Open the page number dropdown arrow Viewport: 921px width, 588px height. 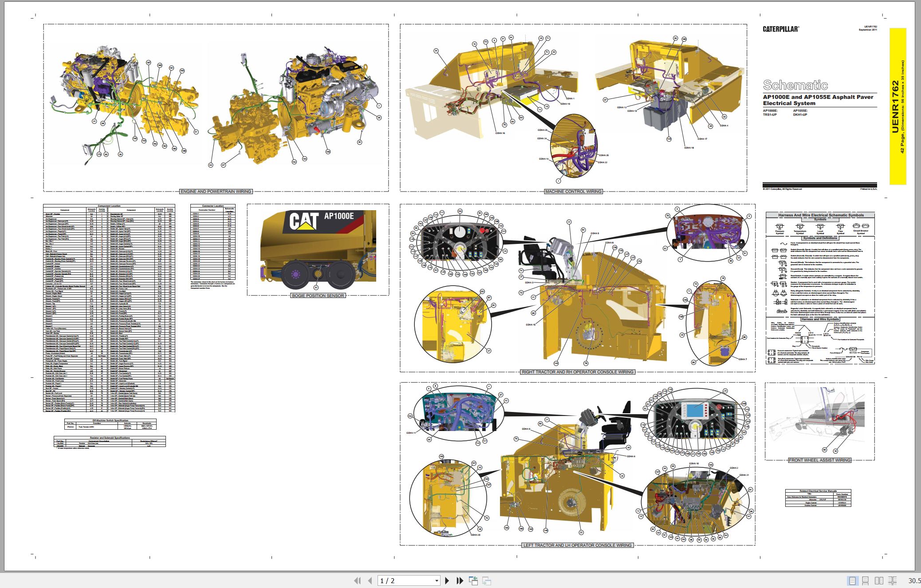coord(437,581)
